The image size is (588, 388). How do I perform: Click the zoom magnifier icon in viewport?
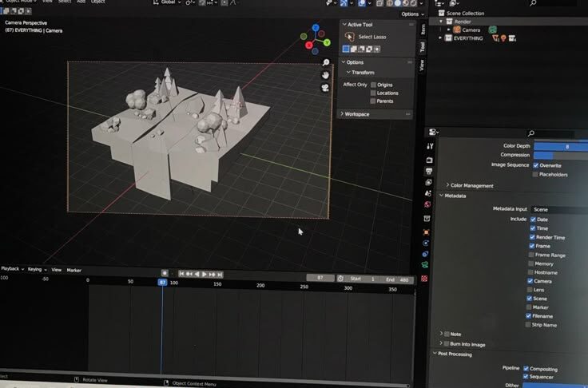click(325, 62)
